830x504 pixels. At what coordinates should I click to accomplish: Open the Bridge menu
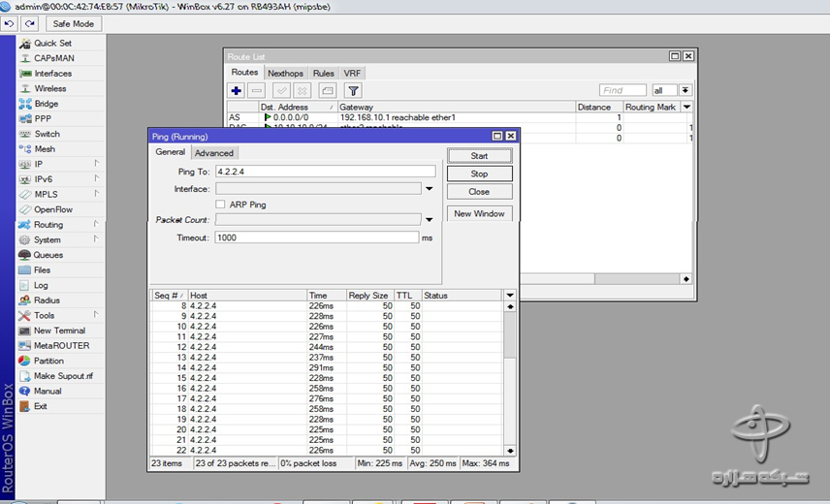[x=46, y=104]
